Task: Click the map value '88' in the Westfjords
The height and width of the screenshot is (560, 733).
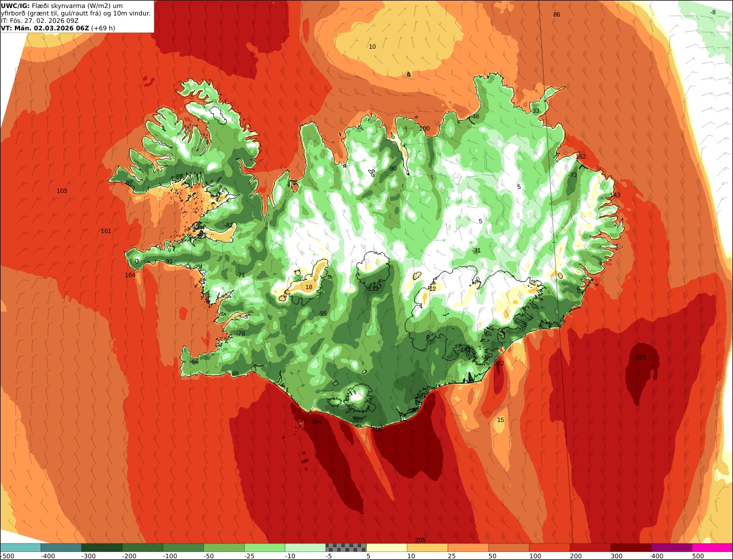Action: [179, 176]
